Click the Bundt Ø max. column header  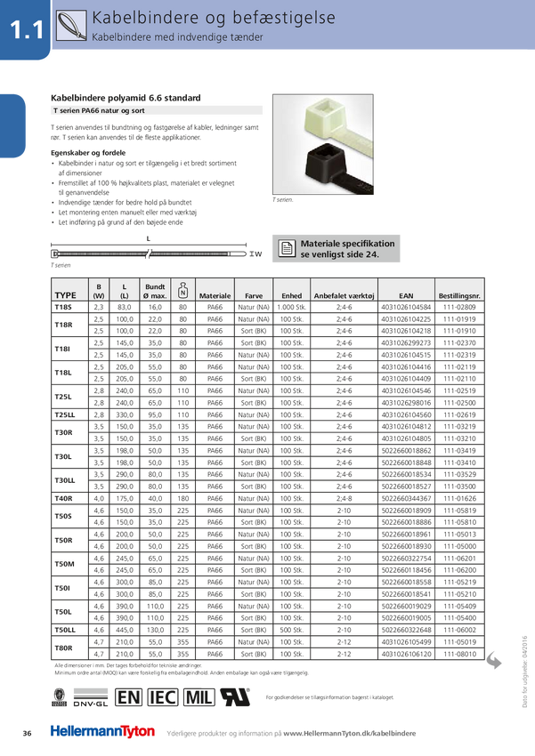pyautogui.click(x=155, y=291)
